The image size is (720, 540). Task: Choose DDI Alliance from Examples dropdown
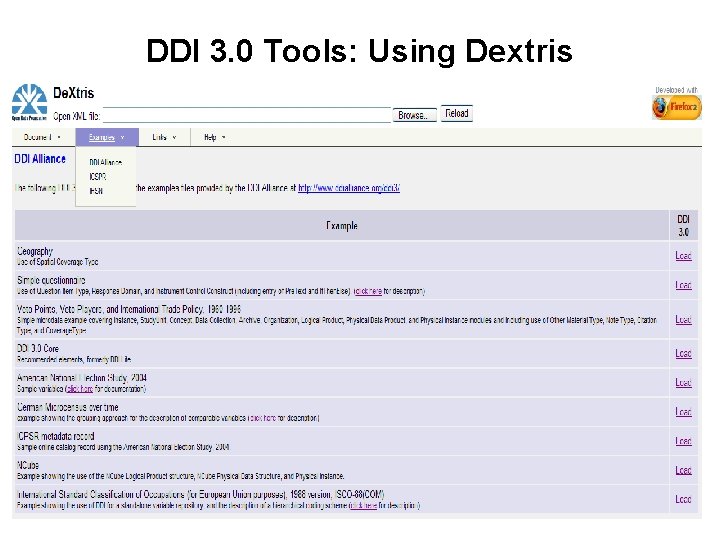pyautogui.click(x=106, y=163)
